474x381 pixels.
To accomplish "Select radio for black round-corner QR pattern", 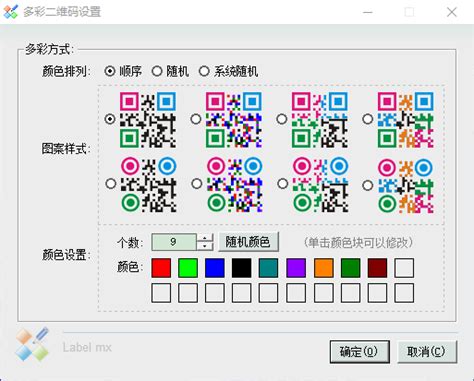I will coord(111,184).
